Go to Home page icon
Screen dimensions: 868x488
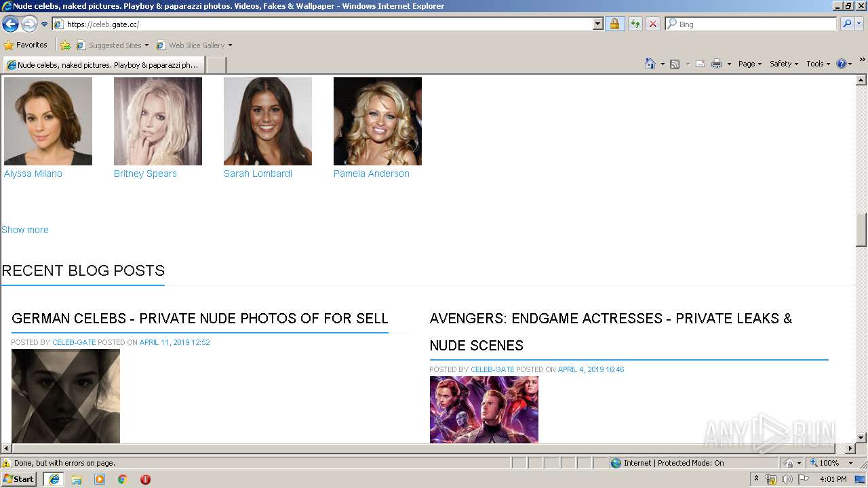pos(650,64)
